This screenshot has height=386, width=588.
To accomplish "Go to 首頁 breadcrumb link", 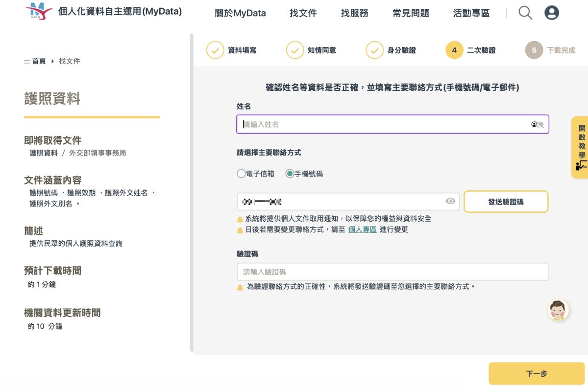I will coord(39,61).
